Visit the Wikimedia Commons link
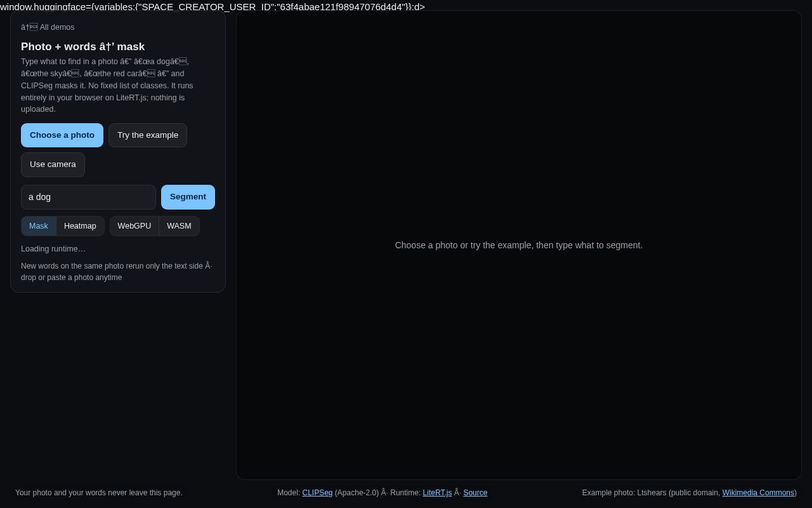812x508 pixels. pyautogui.click(x=758, y=493)
